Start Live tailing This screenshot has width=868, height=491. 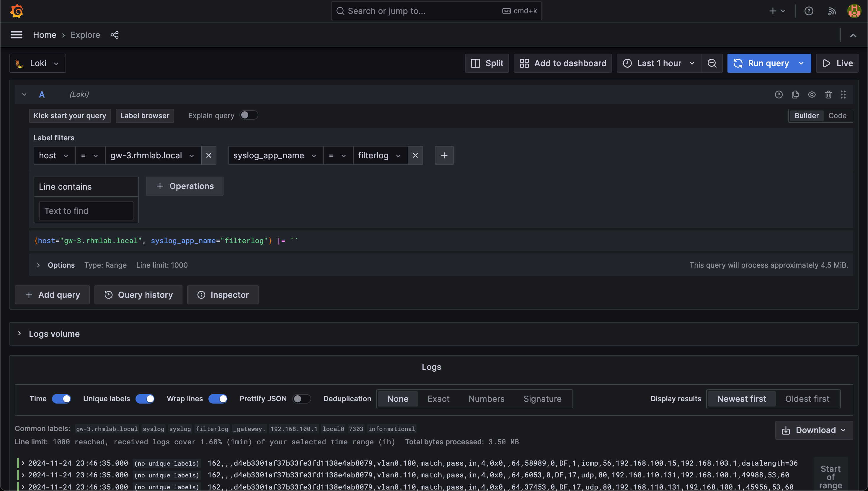coord(837,63)
